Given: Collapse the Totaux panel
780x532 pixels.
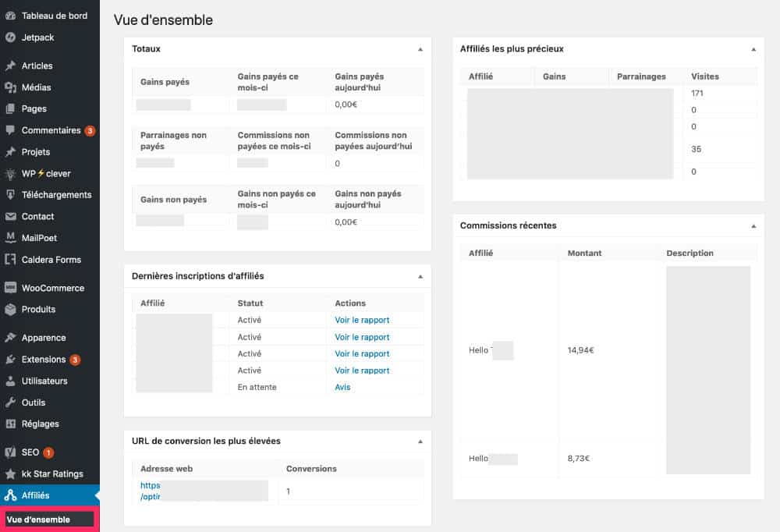Looking at the screenshot, I should 420,49.
